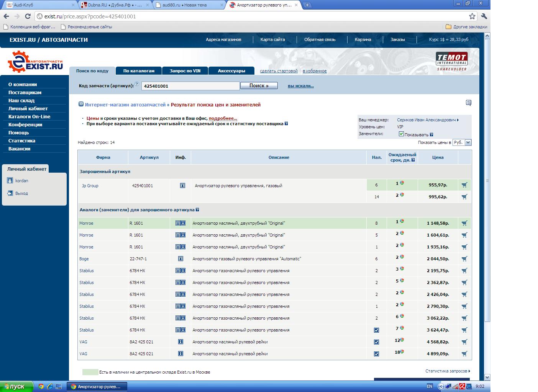Click help icon in Ожидаемый срок column header
The height and width of the screenshot is (392, 538).
pyautogui.click(x=413, y=160)
